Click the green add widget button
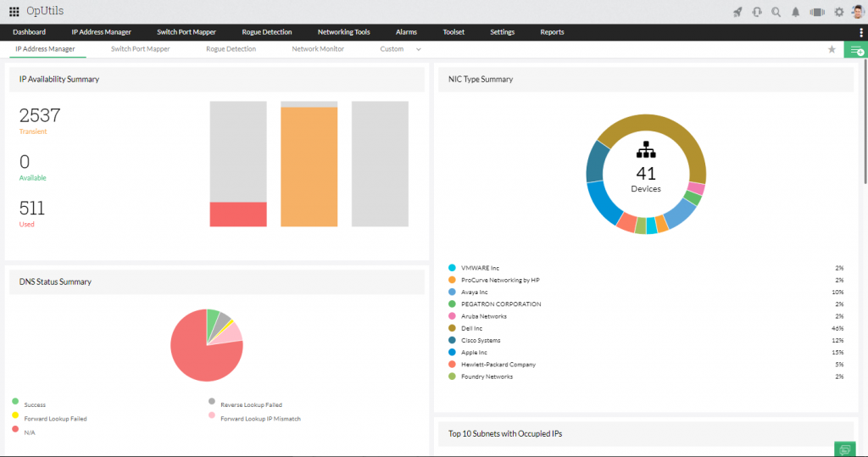Viewport: 868px width, 457px height. tap(856, 50)
